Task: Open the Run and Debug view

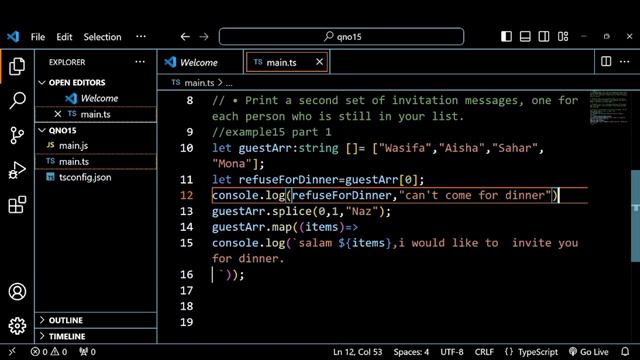Action: click(17, 170)
